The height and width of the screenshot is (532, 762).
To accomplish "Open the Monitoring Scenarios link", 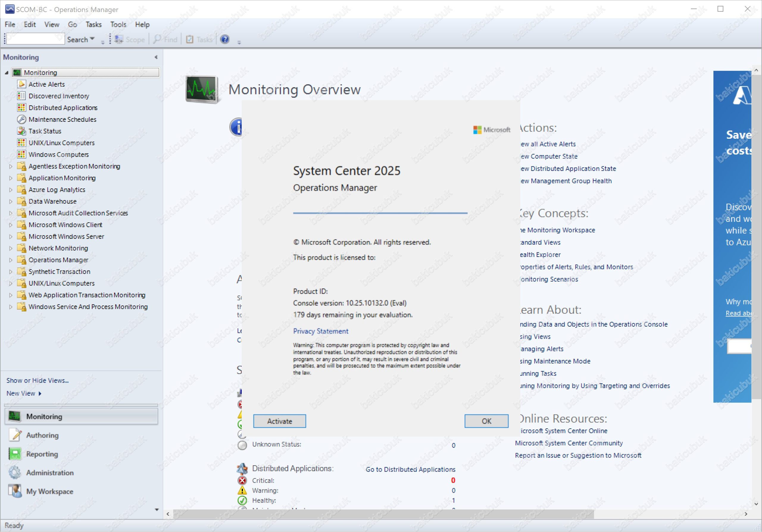I will pyautogui.click(x=549, y=279).
